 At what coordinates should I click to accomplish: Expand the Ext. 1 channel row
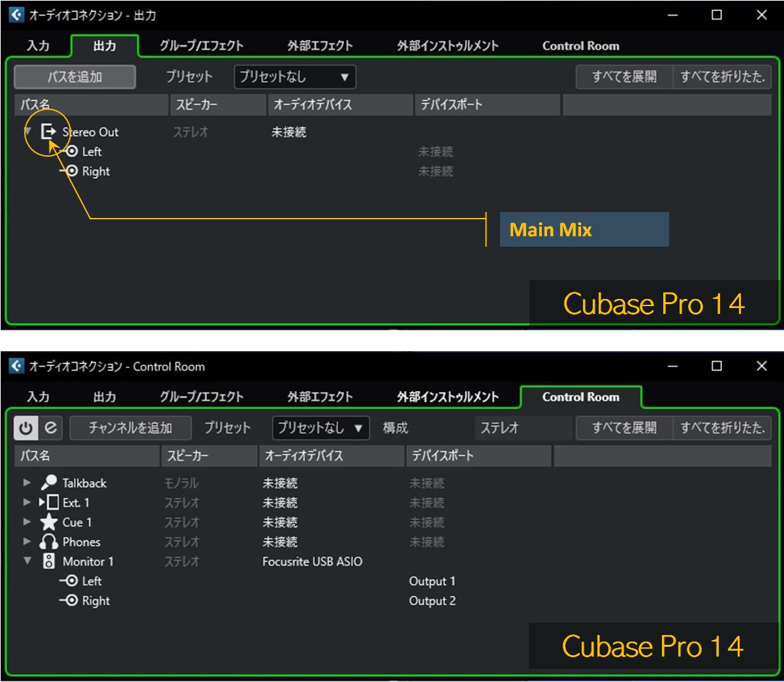tap(27, 503)
